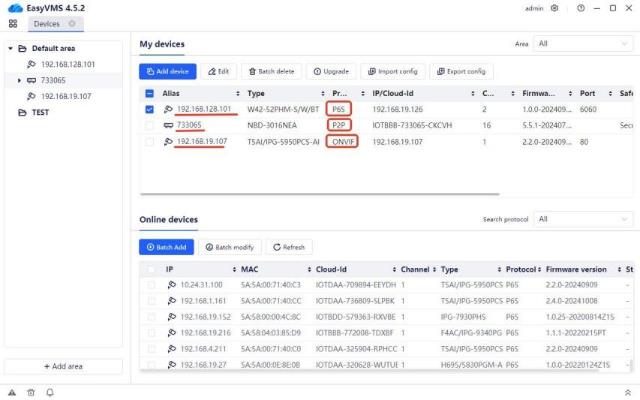Viewport: 640px width, 400px height.
Task: Open the grid menu icon beside Devices tab
Action: pos(13,23)
